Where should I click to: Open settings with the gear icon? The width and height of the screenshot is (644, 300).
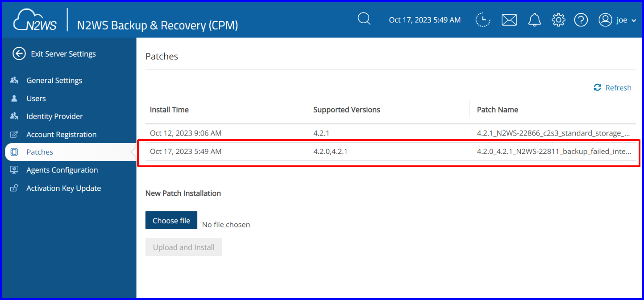[x=558, y=20]
